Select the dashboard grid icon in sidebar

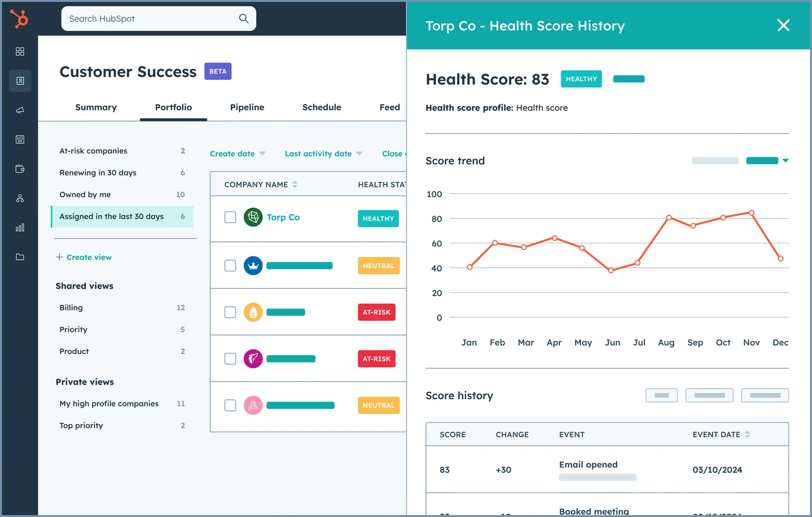point(19,51)
